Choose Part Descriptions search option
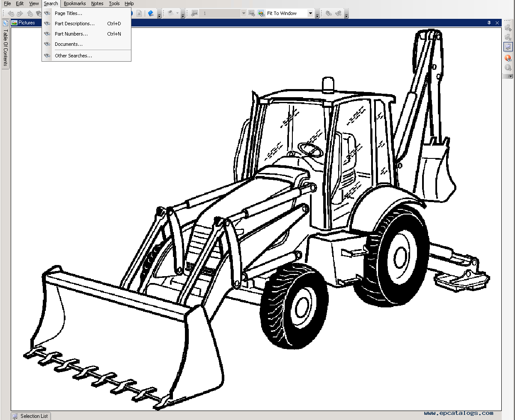The image size is (515, 420). (86, 24)
